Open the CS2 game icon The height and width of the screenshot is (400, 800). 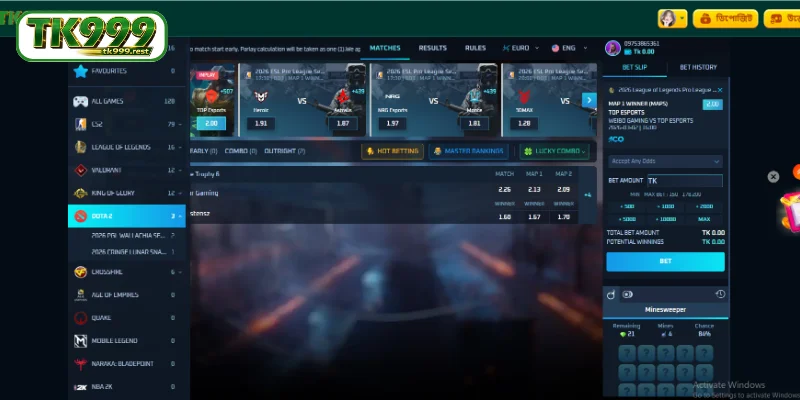click(80, 124)
